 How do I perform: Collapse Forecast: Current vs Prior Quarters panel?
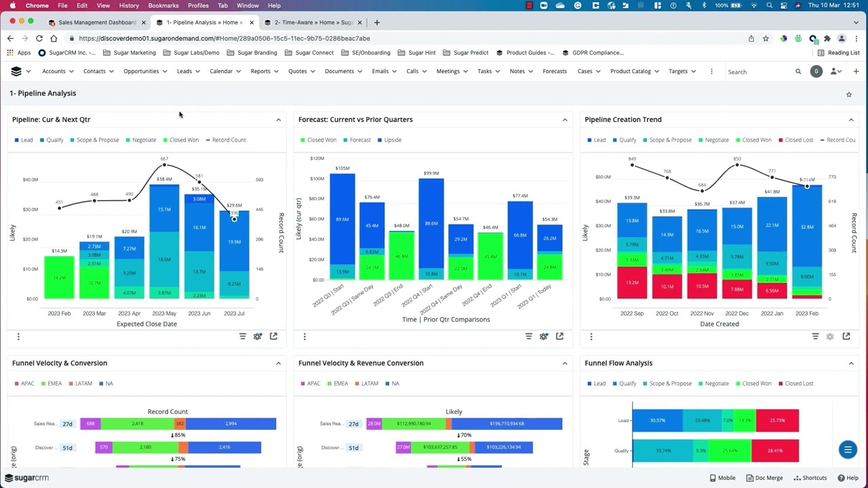pos(564,120)
